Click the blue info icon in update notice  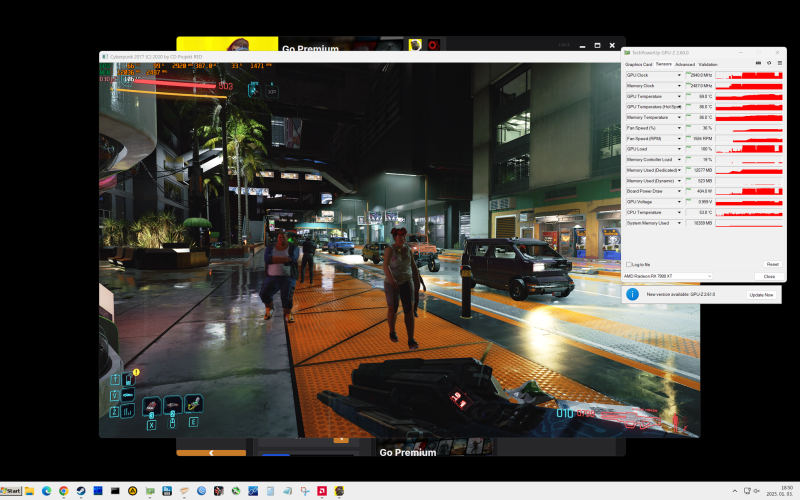tap(632, 294)
